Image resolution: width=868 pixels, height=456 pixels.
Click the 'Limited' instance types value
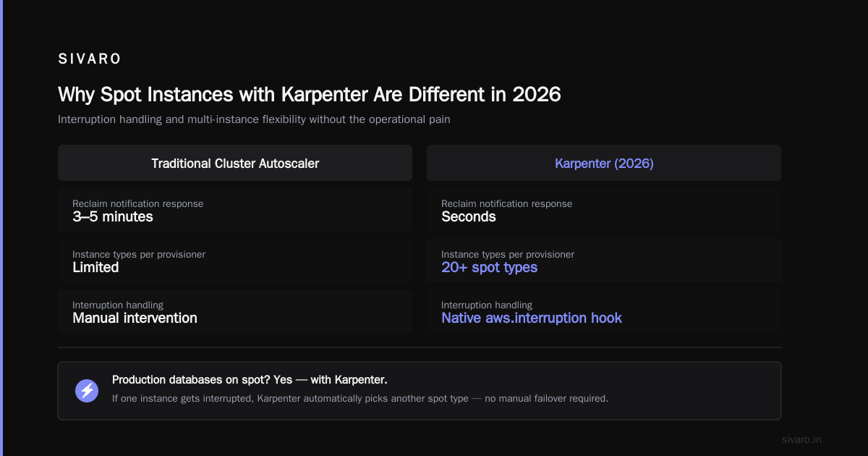(95, 267)
